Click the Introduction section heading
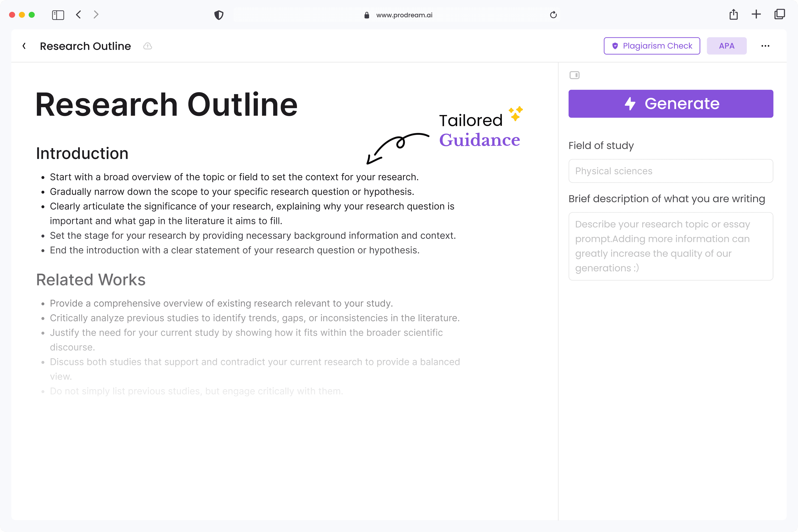Screen dimensions: 798x532 pyautogui.click(x=82, y=153)
